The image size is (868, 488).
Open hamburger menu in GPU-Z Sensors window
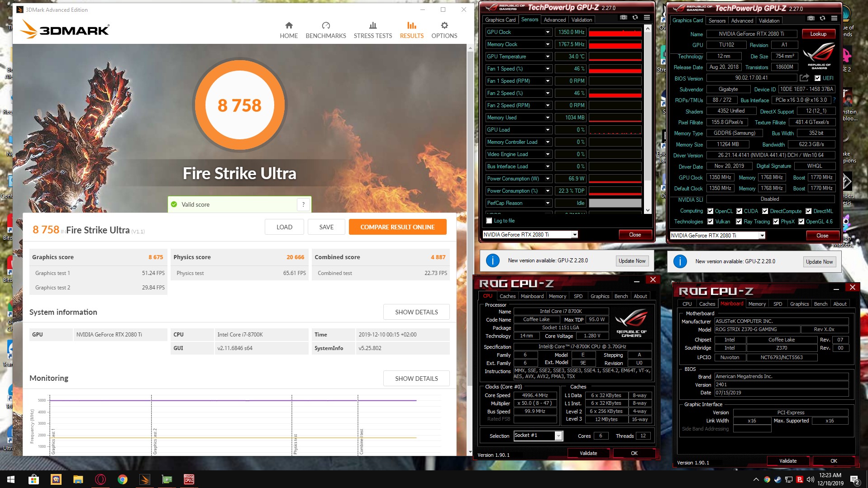[x=647, y=18]
